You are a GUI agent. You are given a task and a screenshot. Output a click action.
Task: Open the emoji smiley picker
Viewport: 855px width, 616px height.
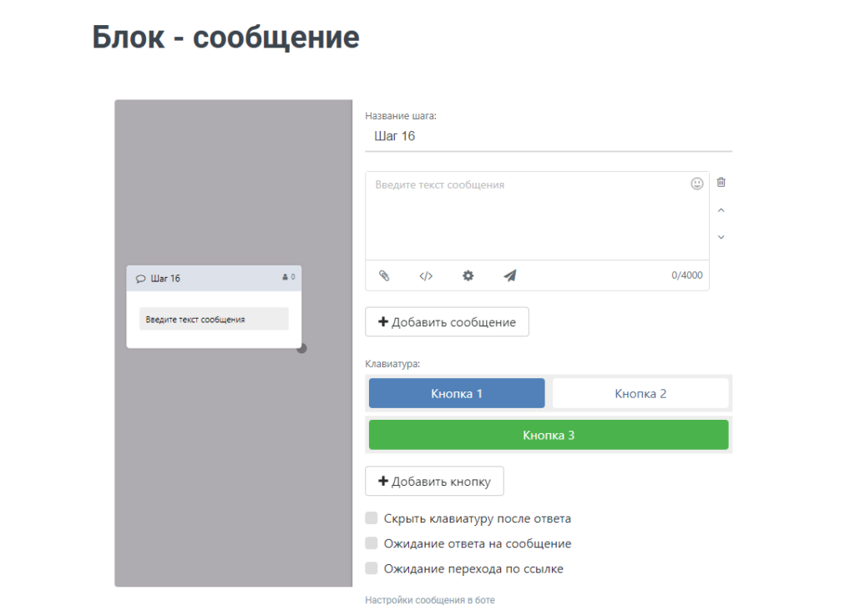point(697,184)
